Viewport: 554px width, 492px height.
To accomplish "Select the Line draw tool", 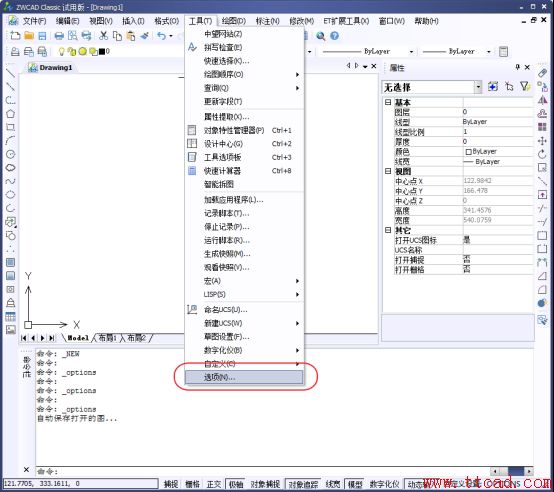I will click(x=11, y=73).
